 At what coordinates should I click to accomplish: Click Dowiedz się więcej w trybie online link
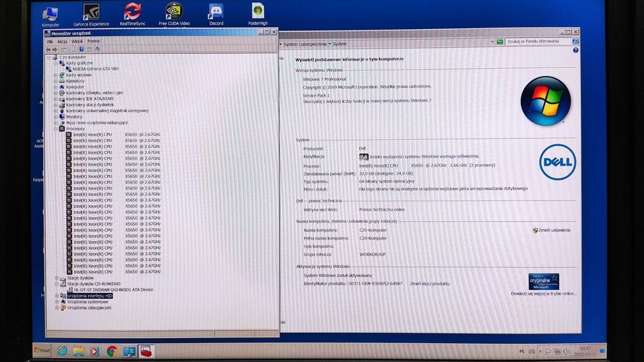[544, 294]
